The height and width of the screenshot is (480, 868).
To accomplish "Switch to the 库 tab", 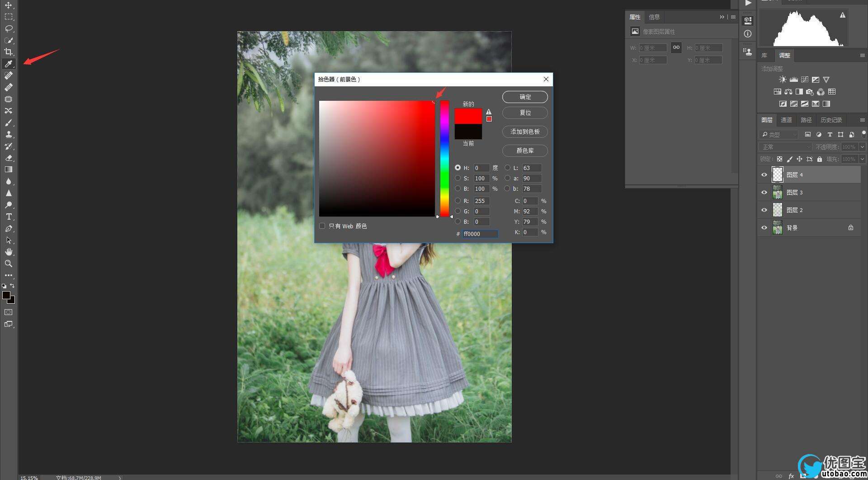I will pyautogui.click(x=764, y=55).
